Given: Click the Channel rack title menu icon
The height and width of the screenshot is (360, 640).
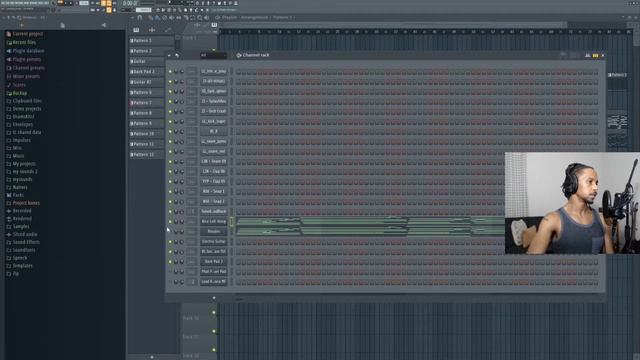Looking at the screenshot, I should (x=239, y=55).
